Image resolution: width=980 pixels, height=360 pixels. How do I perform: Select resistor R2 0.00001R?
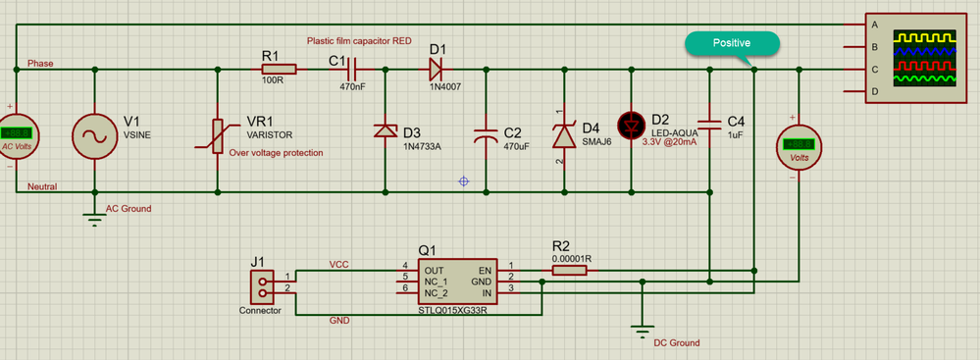click(569, 270)
